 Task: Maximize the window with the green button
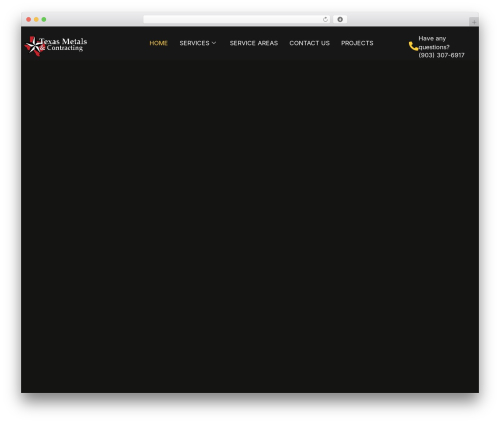[44, 20]
